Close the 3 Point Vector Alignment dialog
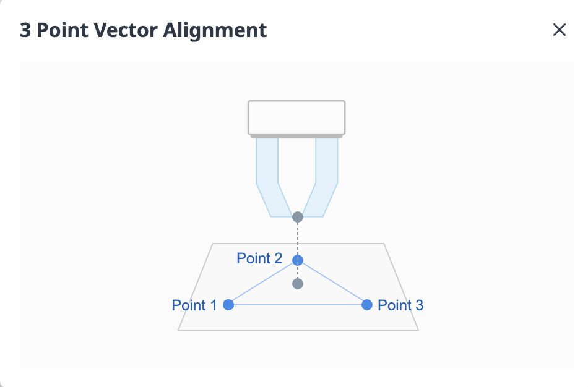The image size is (588, 387). coord(560,30)
